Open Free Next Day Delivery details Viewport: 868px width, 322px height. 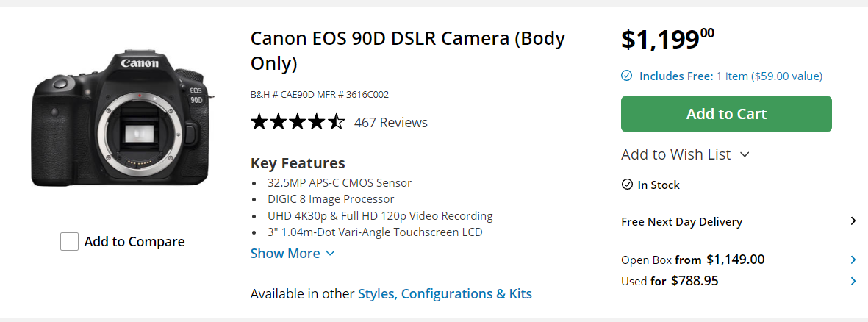[739, 222]
